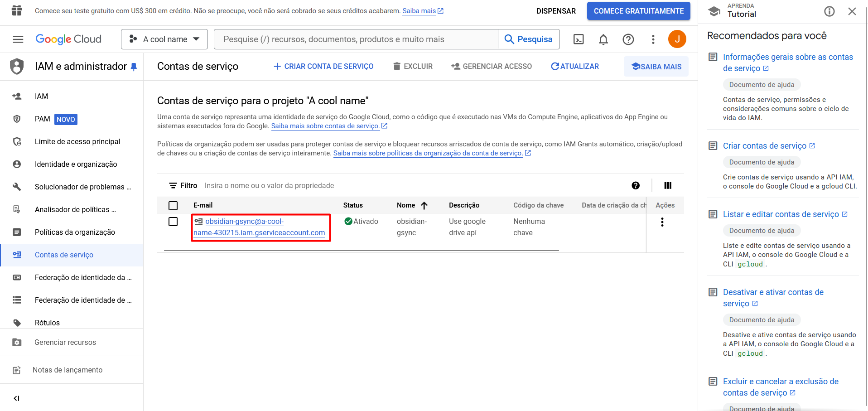
Task: Click the table horizontal scrollbar
Action: coord(362,250)
